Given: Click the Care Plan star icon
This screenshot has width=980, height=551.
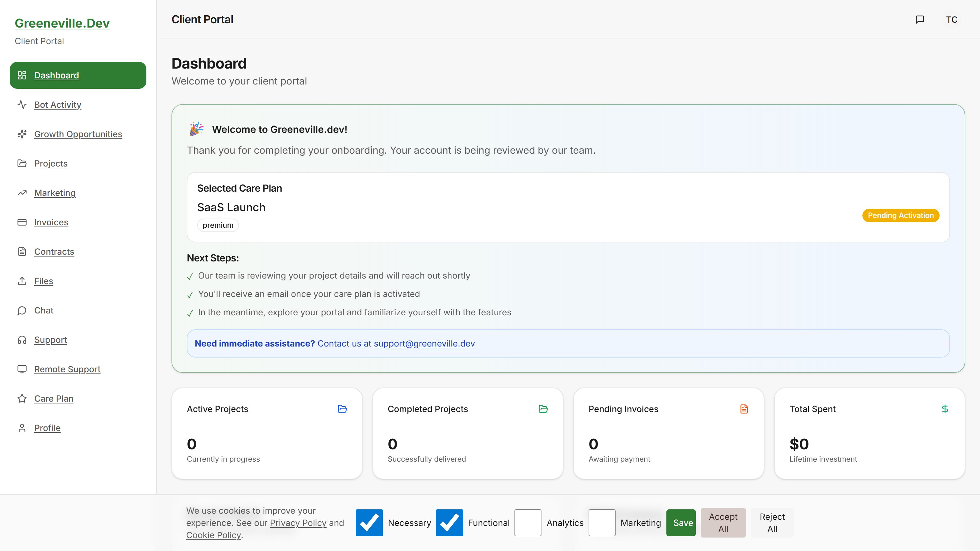Looking at the screenshot, I should pos(22,398).
